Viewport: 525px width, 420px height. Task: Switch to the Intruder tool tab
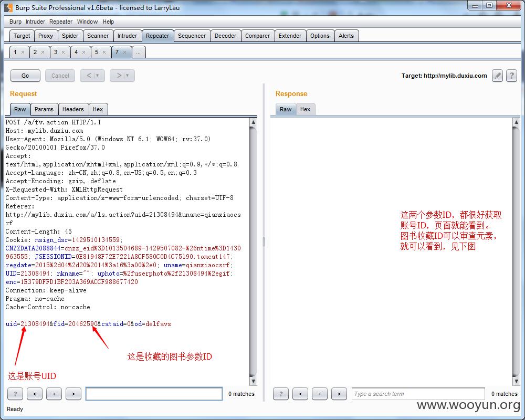[127, 36]
